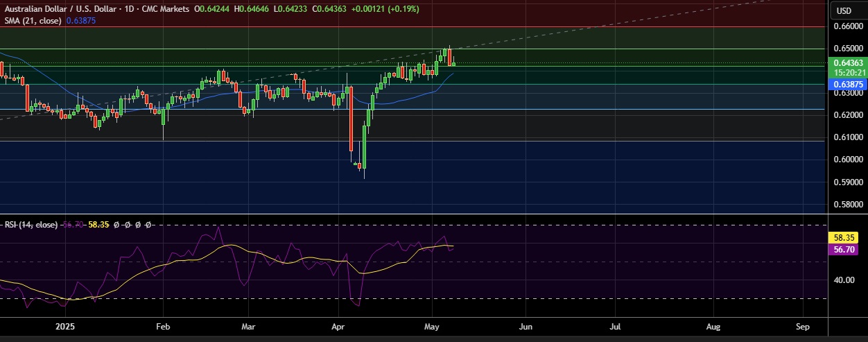Image resolution: width=868 pixels, height=342 pixels.
Task: Click the 0.58000 price axis label
Action: click(x=847, y=205)
